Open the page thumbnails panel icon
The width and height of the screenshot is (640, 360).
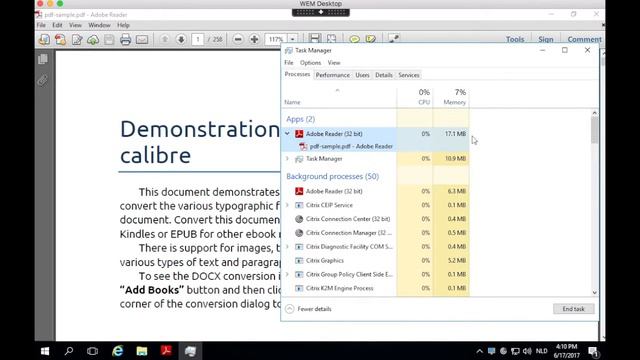(42, 60)
